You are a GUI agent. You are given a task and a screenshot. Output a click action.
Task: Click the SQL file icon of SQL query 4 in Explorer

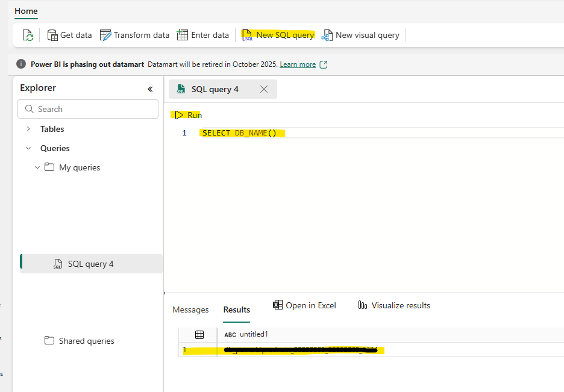tap(58, 264)
